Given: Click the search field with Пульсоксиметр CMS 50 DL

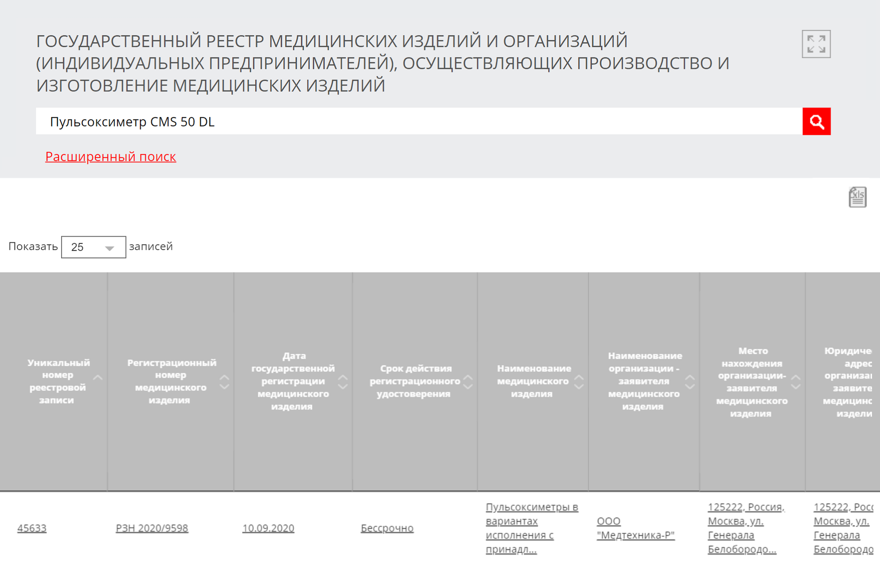Looking at the screenshot, I should tap(419, 121).
